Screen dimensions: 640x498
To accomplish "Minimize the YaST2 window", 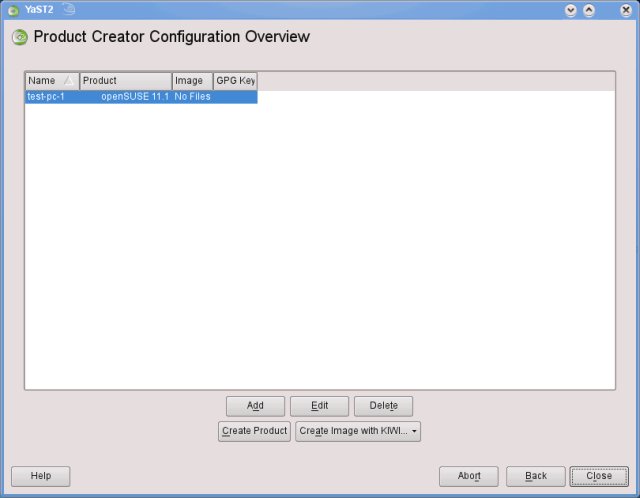I will [571, 10].
